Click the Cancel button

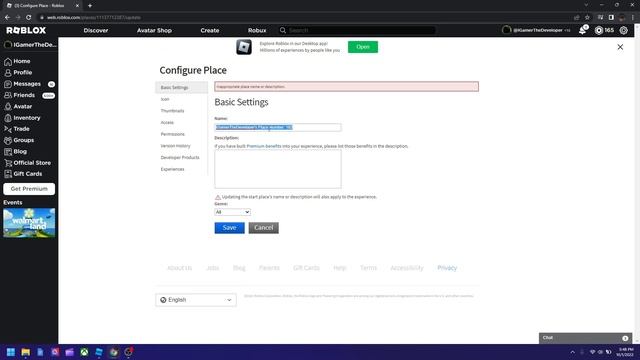coord(264,228)
